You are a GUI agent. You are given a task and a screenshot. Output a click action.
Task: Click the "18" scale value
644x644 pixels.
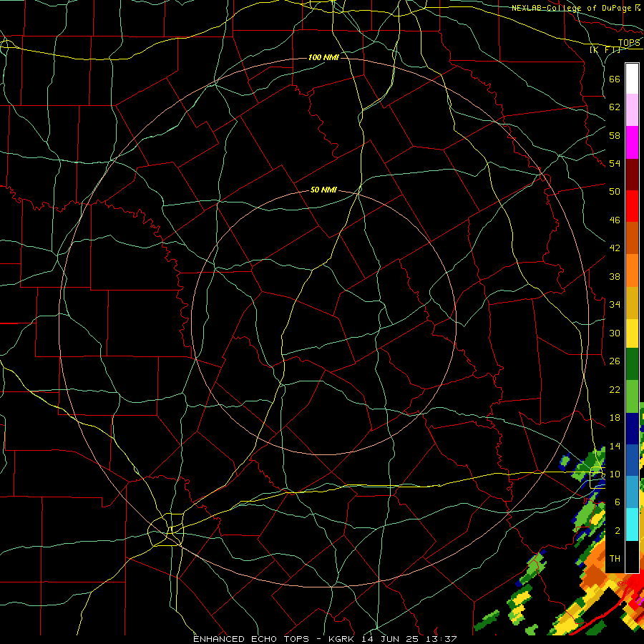click(x=615, y=418)
